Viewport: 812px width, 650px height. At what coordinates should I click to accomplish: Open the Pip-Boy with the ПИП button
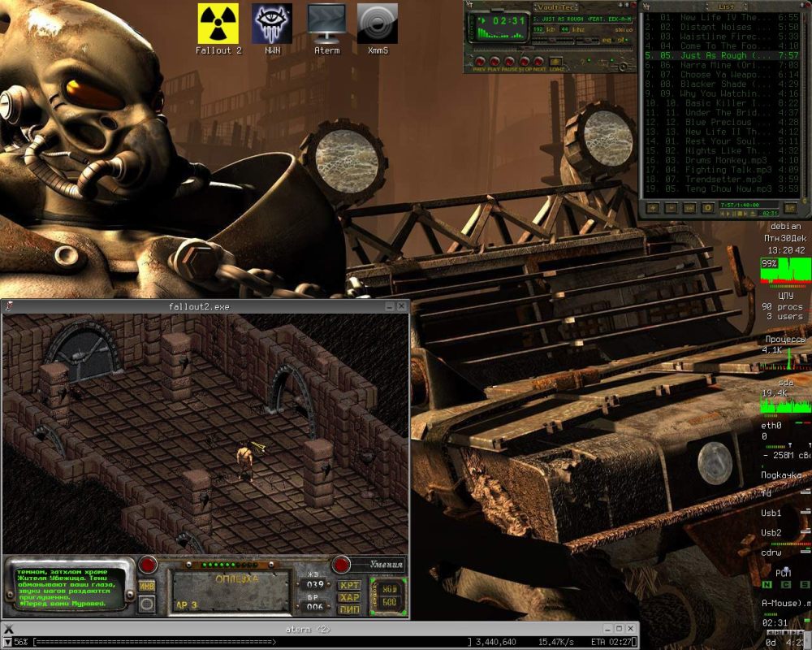tap(348, 609)
